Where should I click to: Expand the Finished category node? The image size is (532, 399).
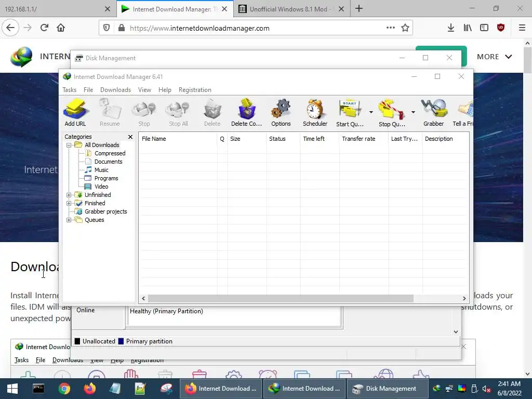[x=69, y=203]
